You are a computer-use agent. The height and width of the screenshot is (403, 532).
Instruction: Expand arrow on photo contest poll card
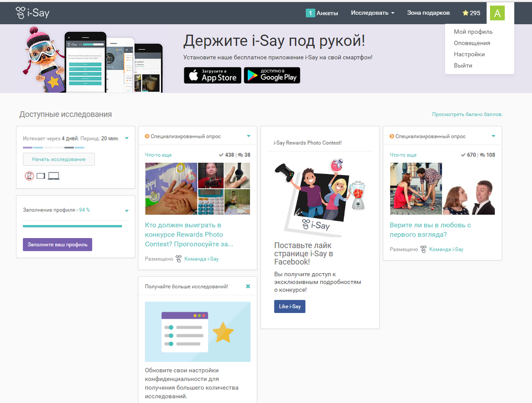coord(248,136)
